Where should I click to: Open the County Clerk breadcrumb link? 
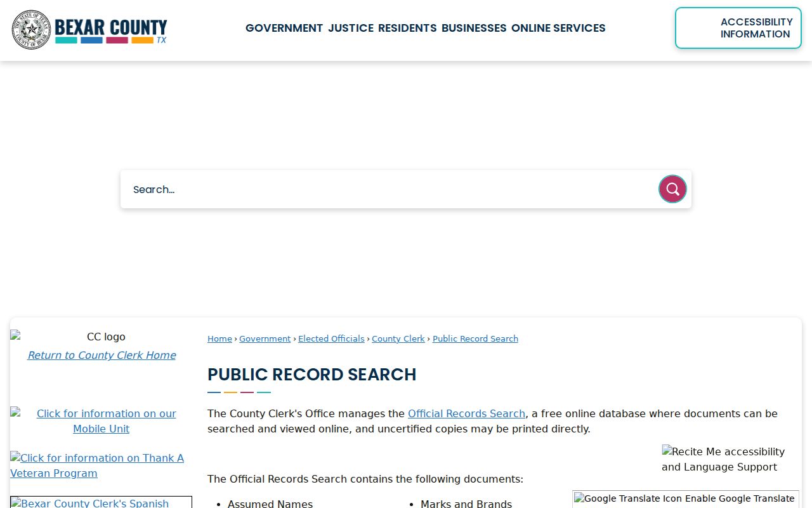[x=398, y=339]
